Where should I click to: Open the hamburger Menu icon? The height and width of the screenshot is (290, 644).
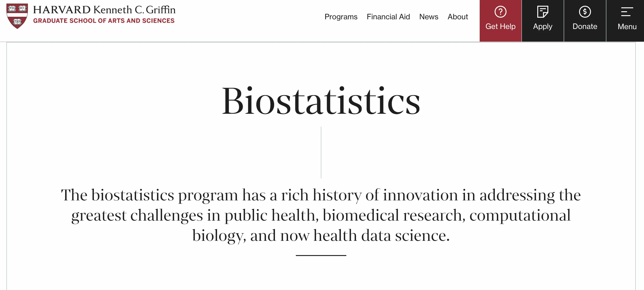pos(627,12)
